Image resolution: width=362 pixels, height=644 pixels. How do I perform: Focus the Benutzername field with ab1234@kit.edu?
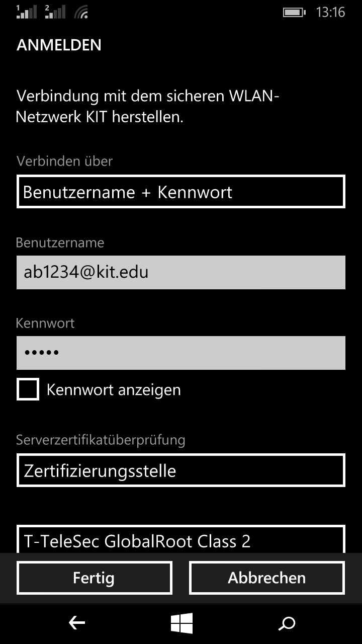[181, 272]
